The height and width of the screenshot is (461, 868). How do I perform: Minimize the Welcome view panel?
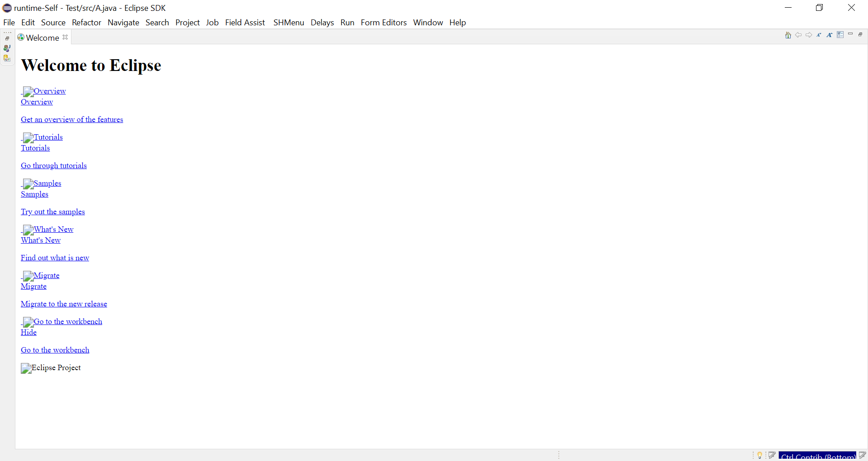[x=850, y=34]
